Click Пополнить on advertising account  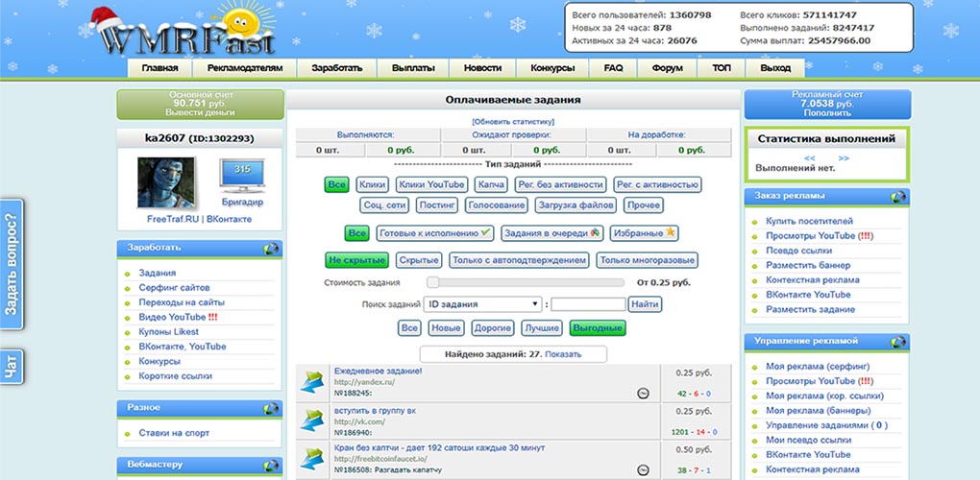(827, 113)
